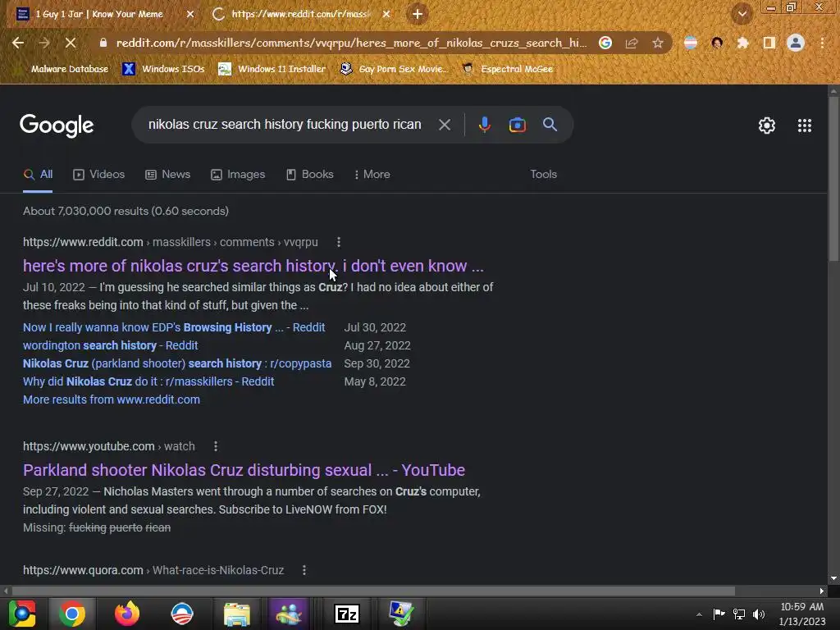Click the Start button on the taskbar
Screen dimensions: 840x630
(x=22, y=614)
